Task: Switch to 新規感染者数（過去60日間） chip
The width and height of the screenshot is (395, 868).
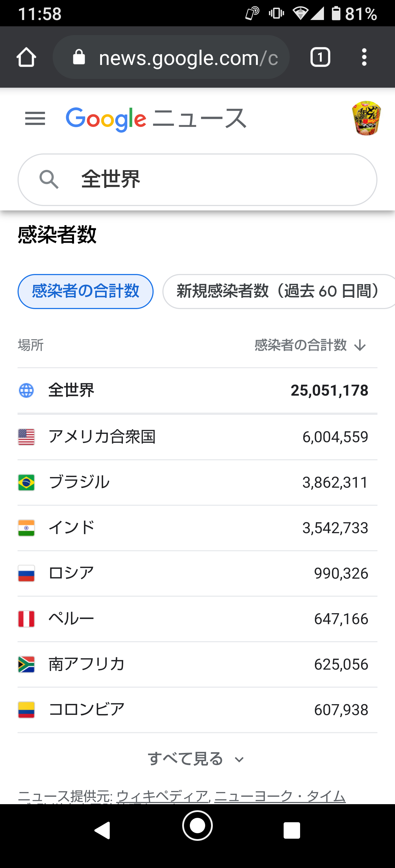Action: point(278,292)
